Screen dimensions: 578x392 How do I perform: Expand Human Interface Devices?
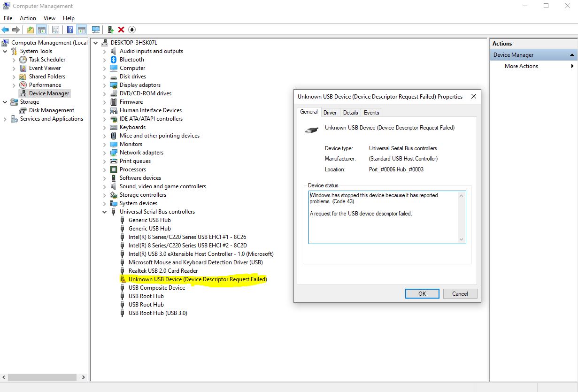pyautogui.click(x=104, y=110)
